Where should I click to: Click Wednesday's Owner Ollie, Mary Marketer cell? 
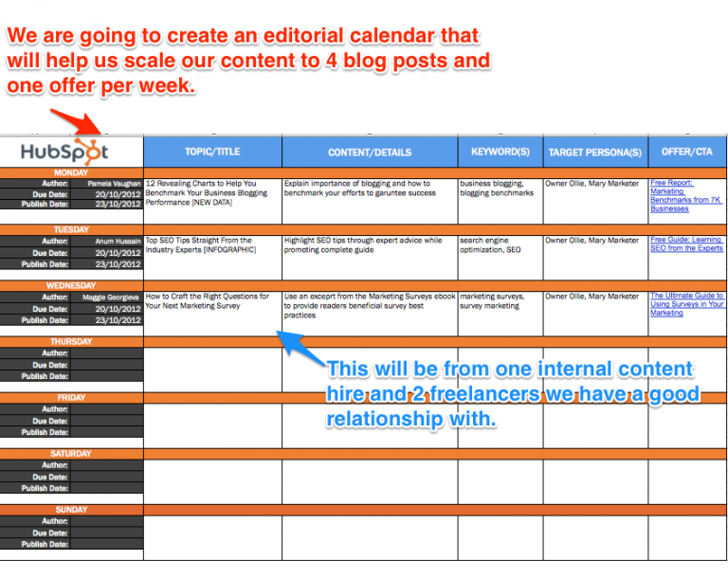pos(595,314)
